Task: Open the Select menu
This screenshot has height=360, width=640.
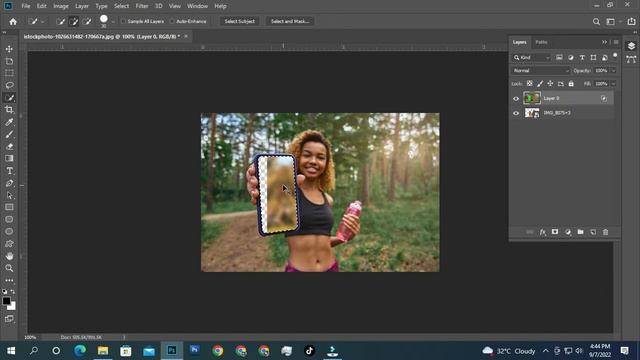Action: (x=121, y=6)
